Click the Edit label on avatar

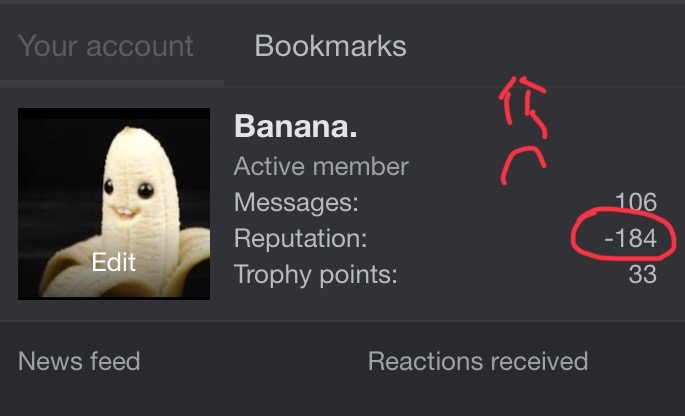tap(114, 262)
